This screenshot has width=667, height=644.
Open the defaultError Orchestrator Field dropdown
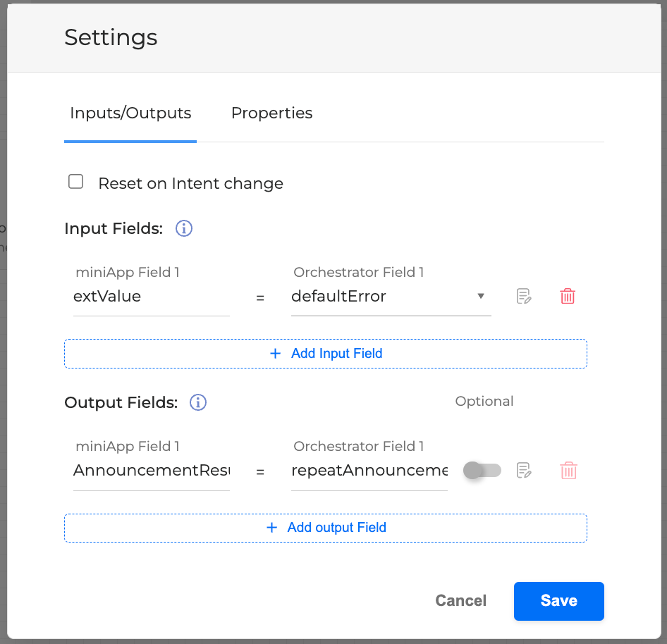click(381, 297)
